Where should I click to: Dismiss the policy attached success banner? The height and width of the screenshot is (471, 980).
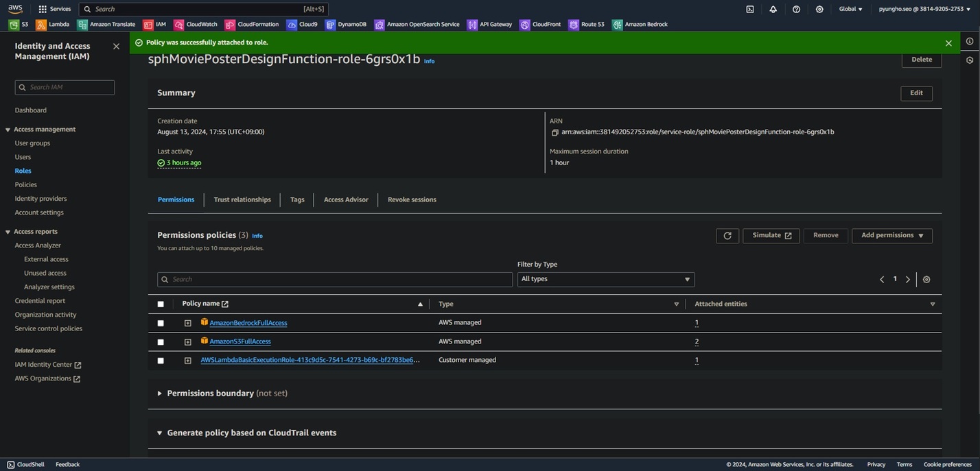tap(948, 43)
